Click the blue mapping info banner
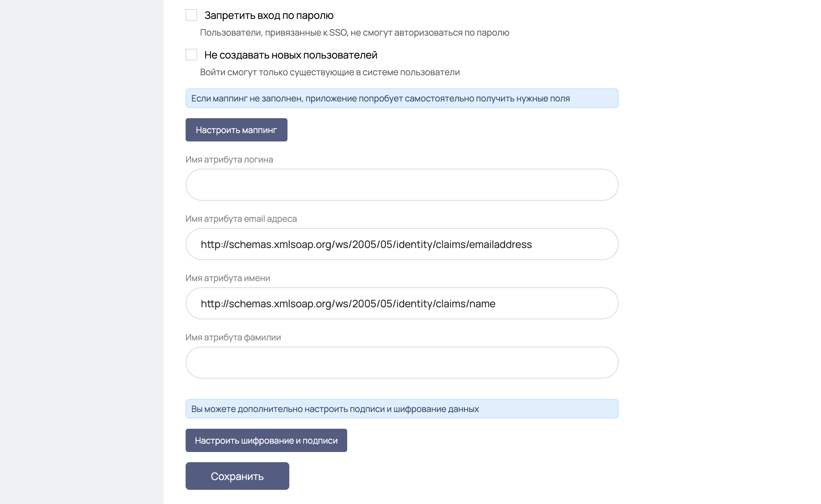 (x=402, y=98)
